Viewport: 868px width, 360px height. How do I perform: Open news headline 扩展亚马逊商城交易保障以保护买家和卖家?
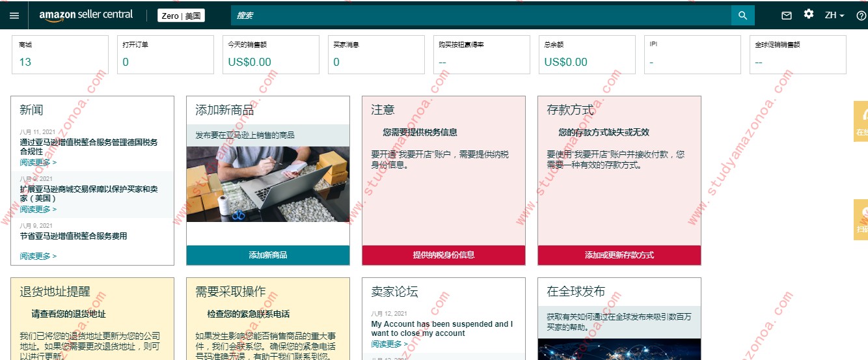pyautogui.click(x=88, y=193)
